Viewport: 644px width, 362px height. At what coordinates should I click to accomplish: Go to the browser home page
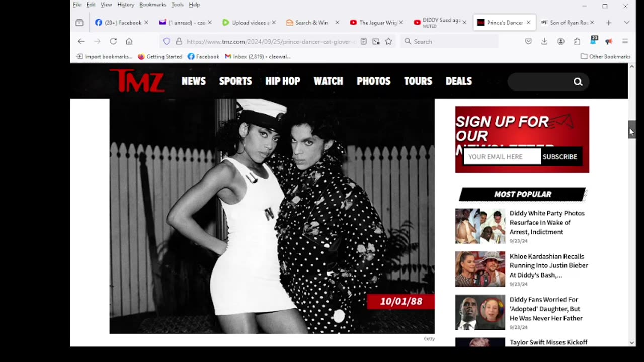pos(129,41)
